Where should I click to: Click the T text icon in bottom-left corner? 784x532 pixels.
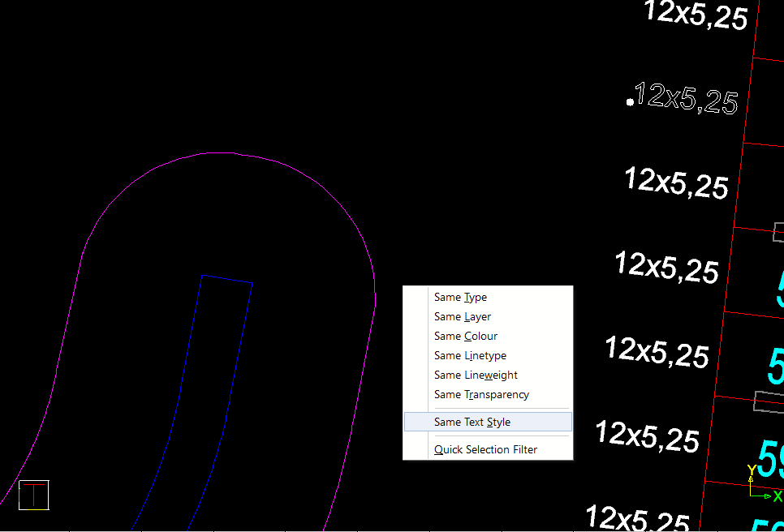point(34,495)
